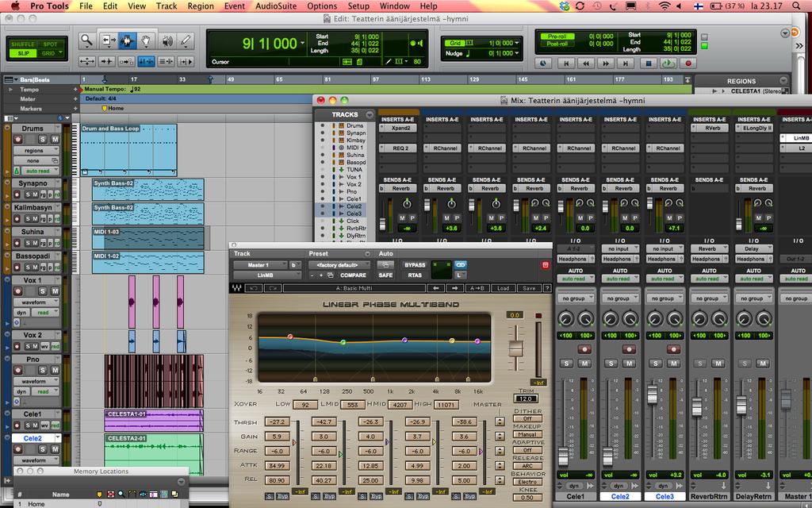Viewport: 812px width, 508px height.
Task: Click previous preset left arrow in plugin
Action: pos(436,288)
